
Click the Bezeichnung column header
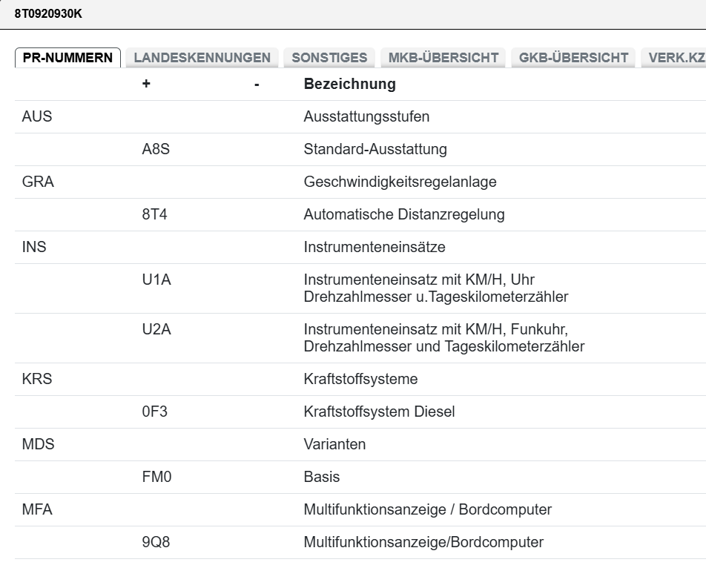tap(349, 84)
